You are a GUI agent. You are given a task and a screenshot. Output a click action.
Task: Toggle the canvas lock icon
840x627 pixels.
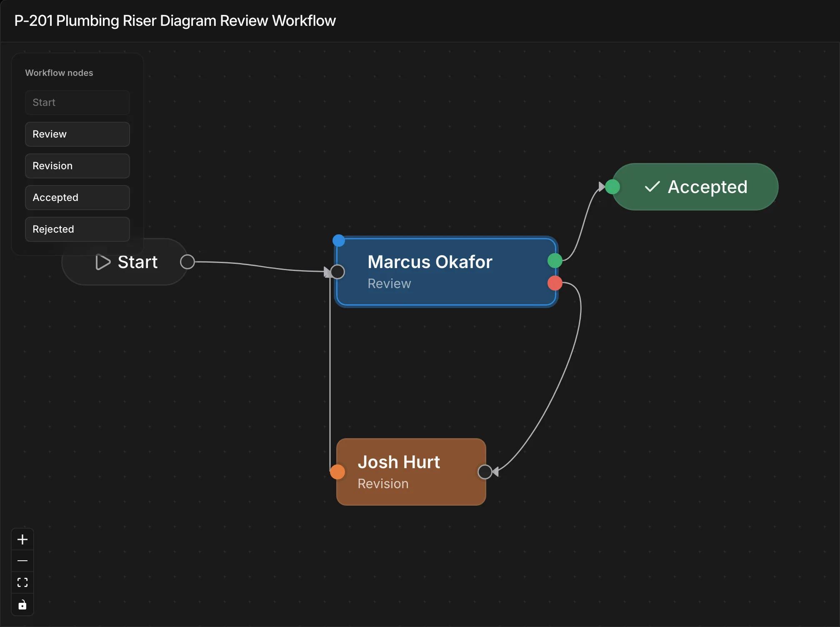coord(22,604)
